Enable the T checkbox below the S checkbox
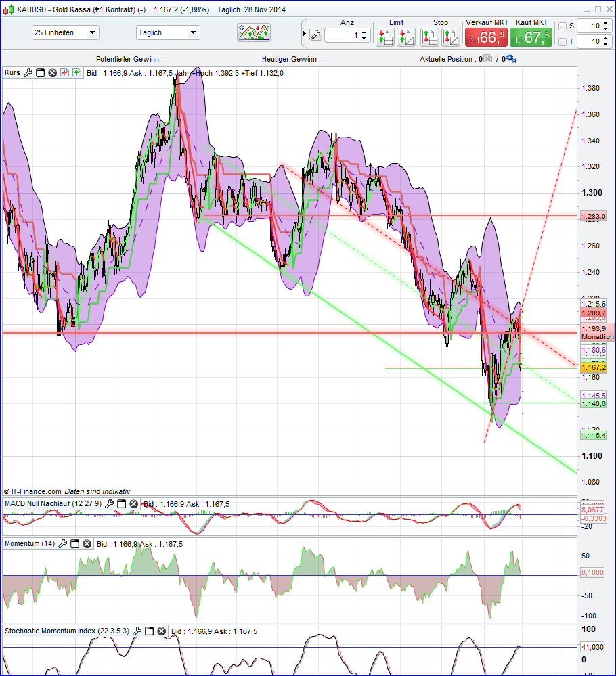The image size is (616, 676). click(562, 41)
